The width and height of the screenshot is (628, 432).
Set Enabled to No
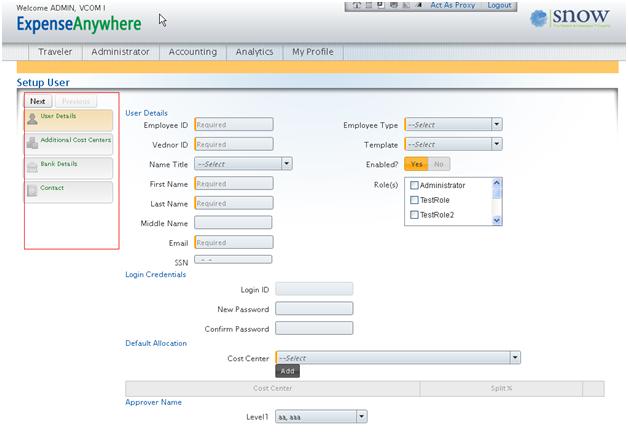tap(439, 164)
